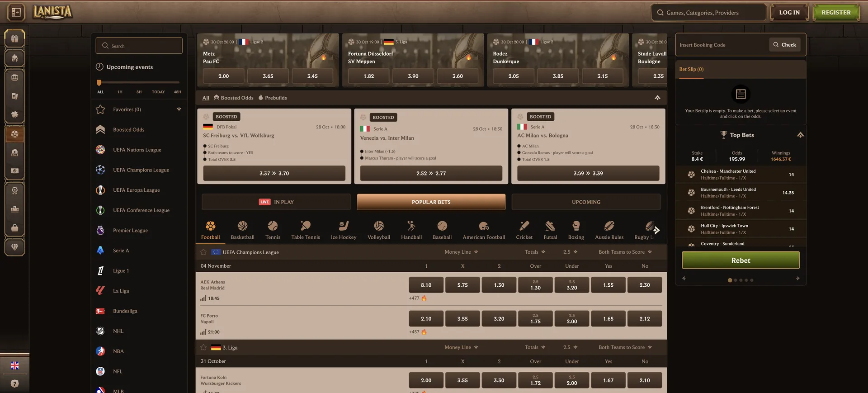Click the Lanista logo
Viewport: 868px width, 393px height.
[52, 12]
